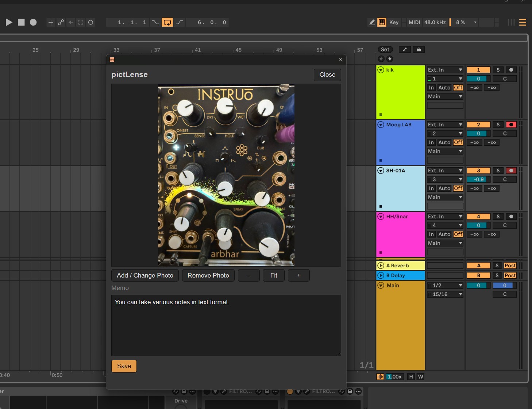The image size is (532, 409).
Task: Open the SH-01A input channel 3 dropdown
Action: pos(445,179)
